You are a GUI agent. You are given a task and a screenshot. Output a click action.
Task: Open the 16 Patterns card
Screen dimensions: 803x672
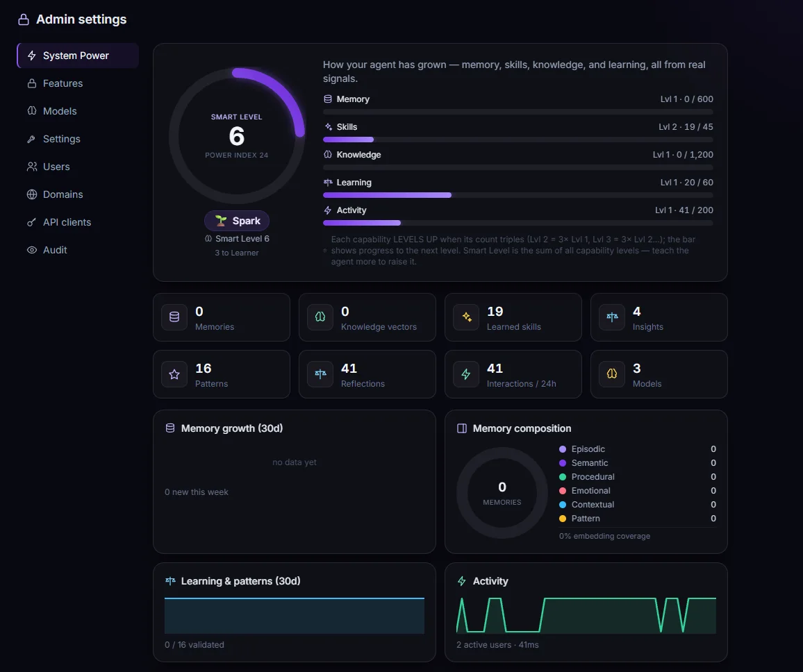221,374
